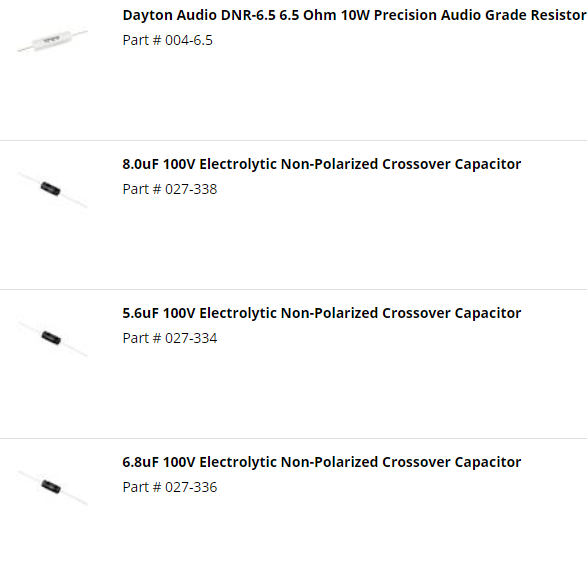Select the 5.6uF capacitor product image

(x=52, y=338)
